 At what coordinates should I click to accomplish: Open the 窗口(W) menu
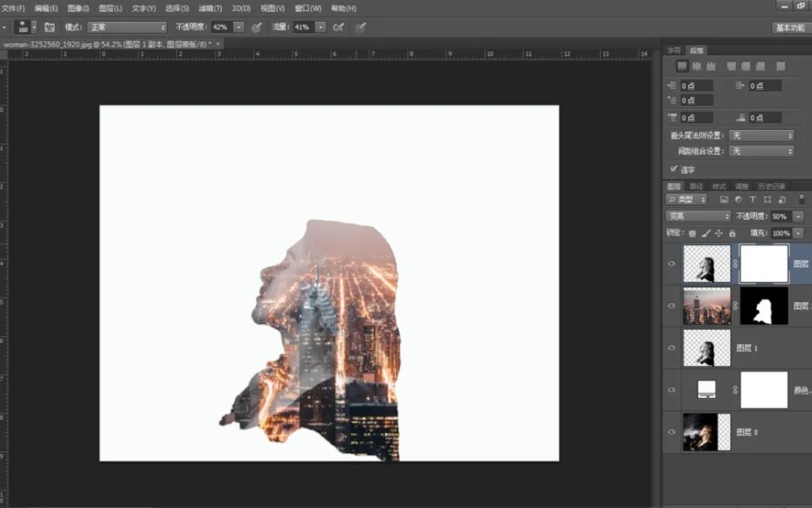[308, 8]
